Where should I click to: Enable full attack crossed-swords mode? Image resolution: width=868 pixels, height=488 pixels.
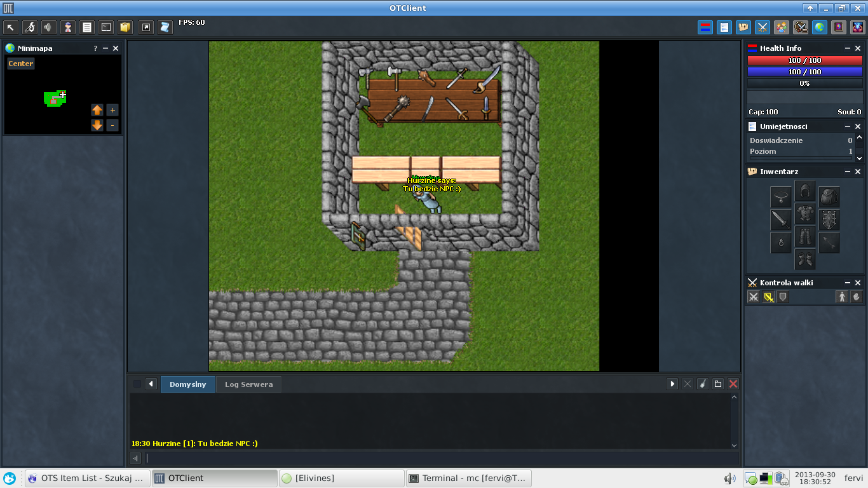pos(754,297)
